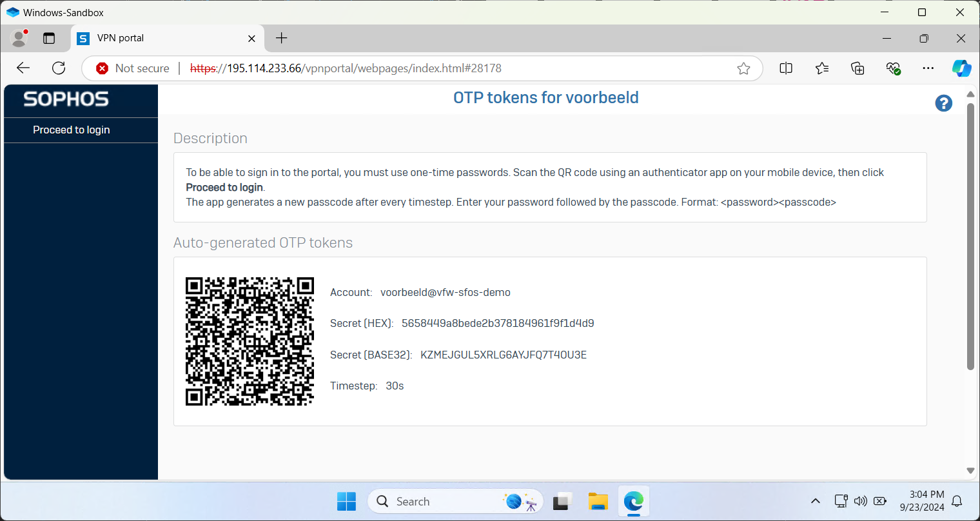Open the volume tray icon
Viewport: 980px width, 521px height.
tap(860, 501)
